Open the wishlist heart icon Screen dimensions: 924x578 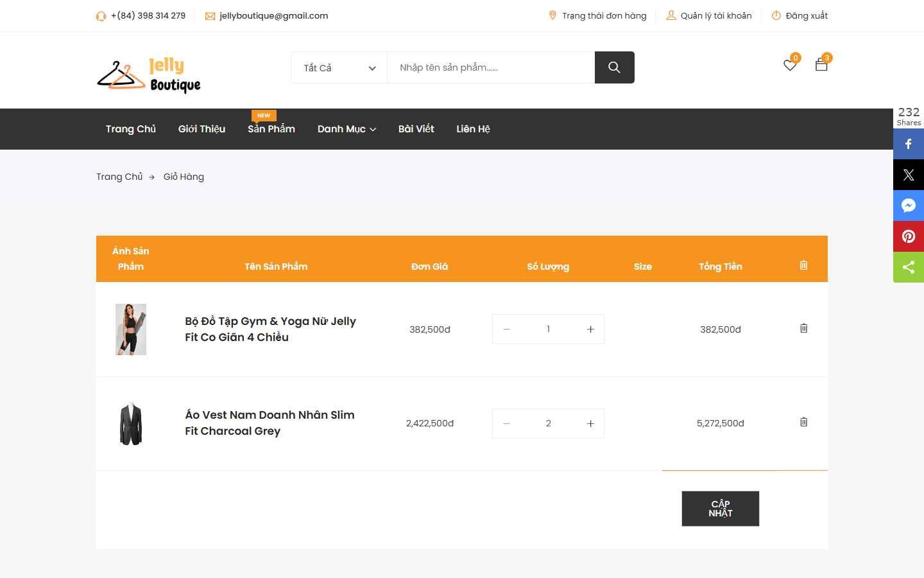coord(790,65)
